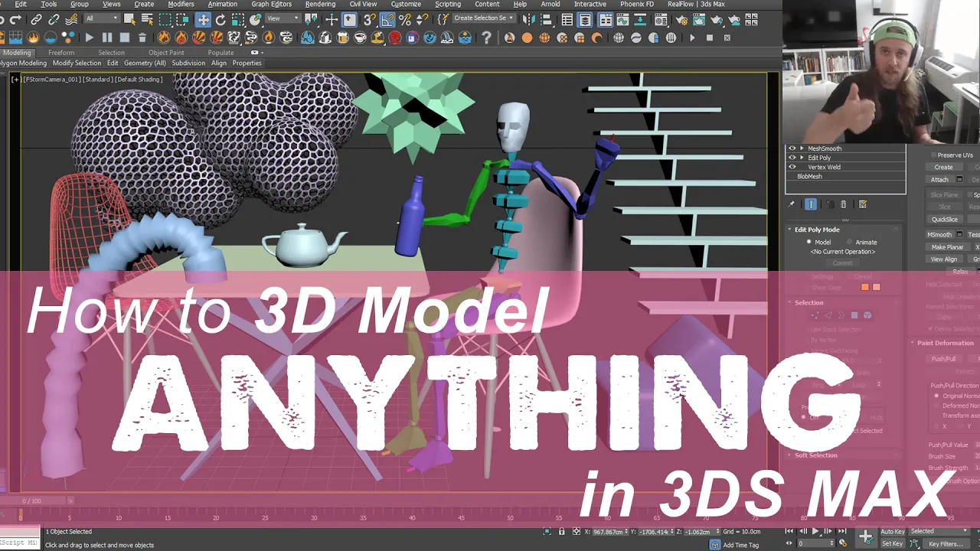Enable Preserve UVs checkbox
The image size is (980, 551).
point(933,155)
